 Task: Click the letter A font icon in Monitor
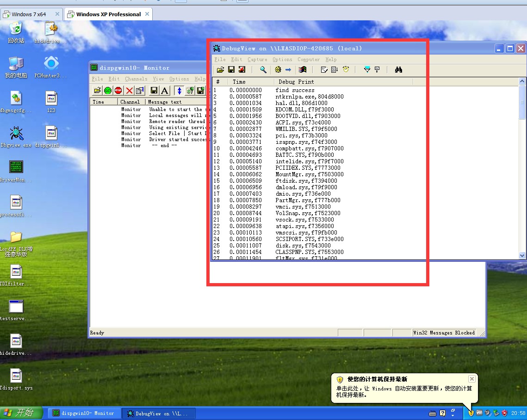[x=164, y=90]
